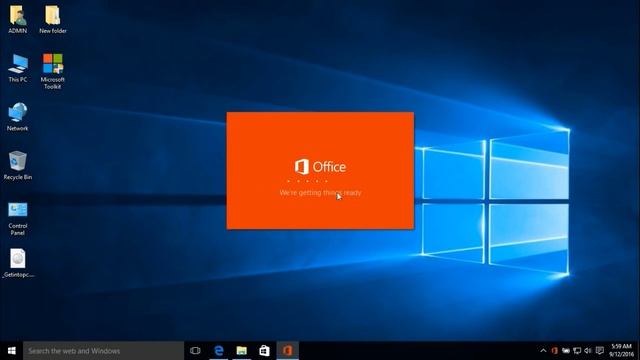Click the "We're getting things ready" text

click(x=320, y=193)
